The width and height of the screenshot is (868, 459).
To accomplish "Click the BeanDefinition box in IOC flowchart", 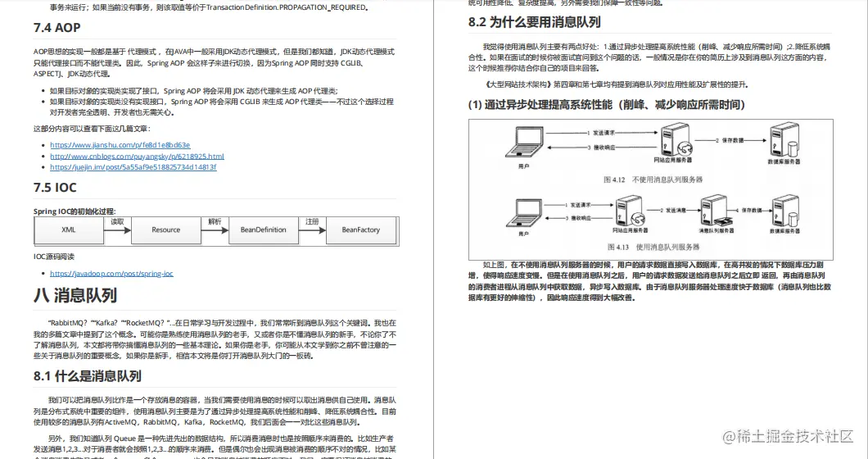I will coord(263,230).
